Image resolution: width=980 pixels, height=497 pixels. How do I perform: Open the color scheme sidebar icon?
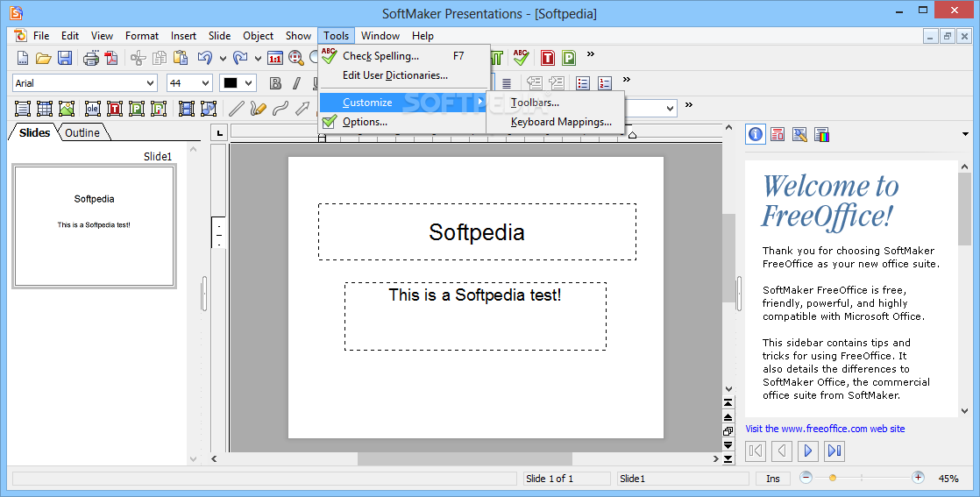822,134
